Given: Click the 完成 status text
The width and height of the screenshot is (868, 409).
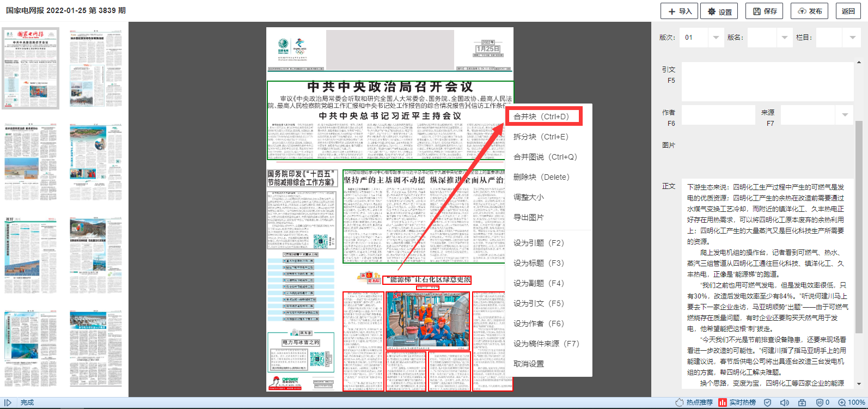Looking at the screenshot, I should click(27, 403).
